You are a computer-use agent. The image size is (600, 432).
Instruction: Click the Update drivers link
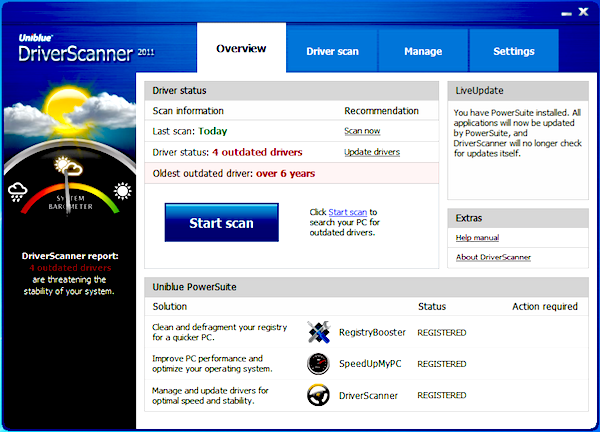tap(372, 152)
